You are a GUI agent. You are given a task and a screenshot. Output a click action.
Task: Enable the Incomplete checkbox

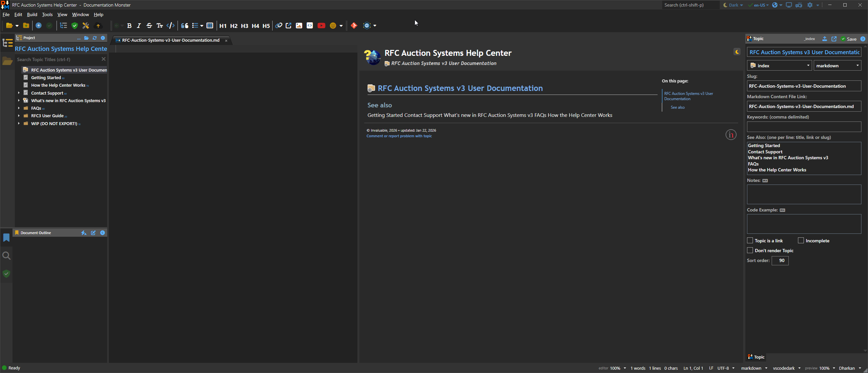click(x=801, y=240)
